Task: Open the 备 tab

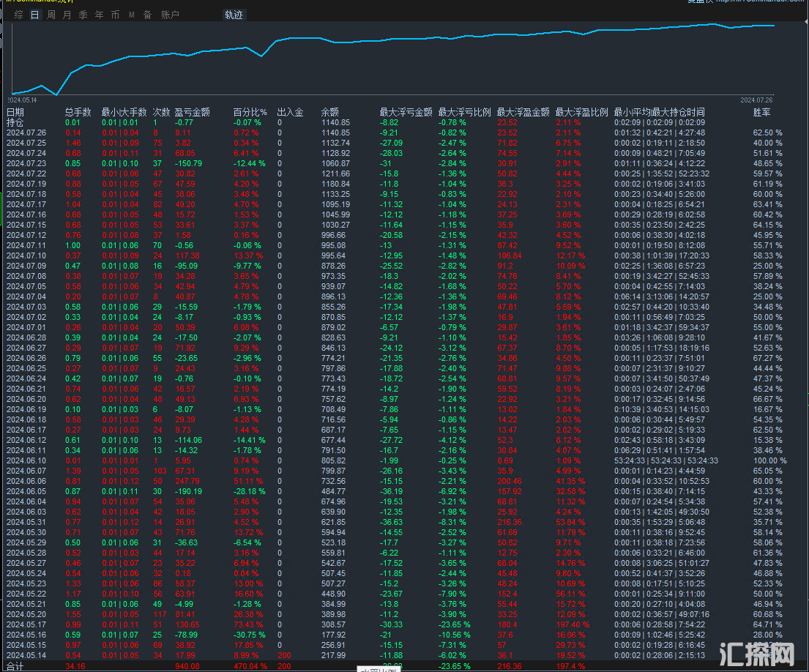Action: tap(147, 15)
